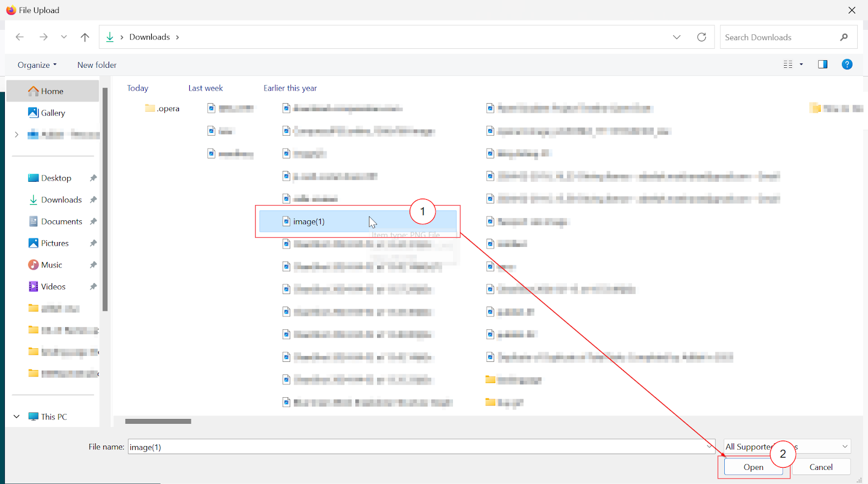
Task: Open the Organize menu
Action: 37,65
